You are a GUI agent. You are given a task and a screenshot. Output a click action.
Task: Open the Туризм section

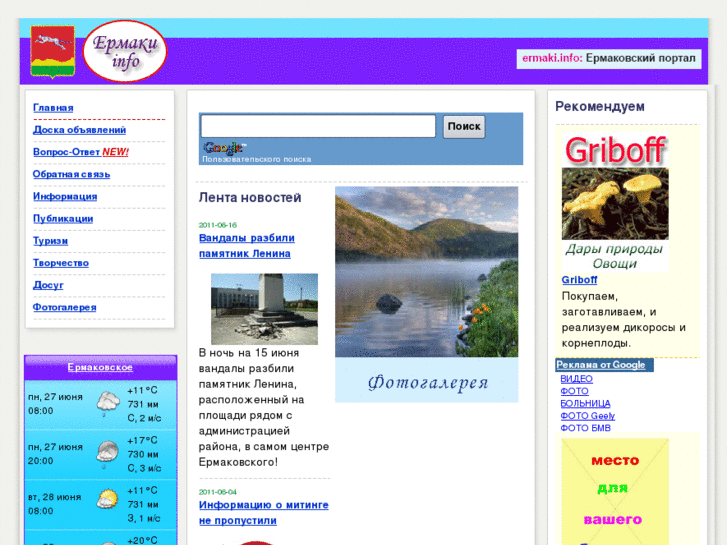(51, 241)
